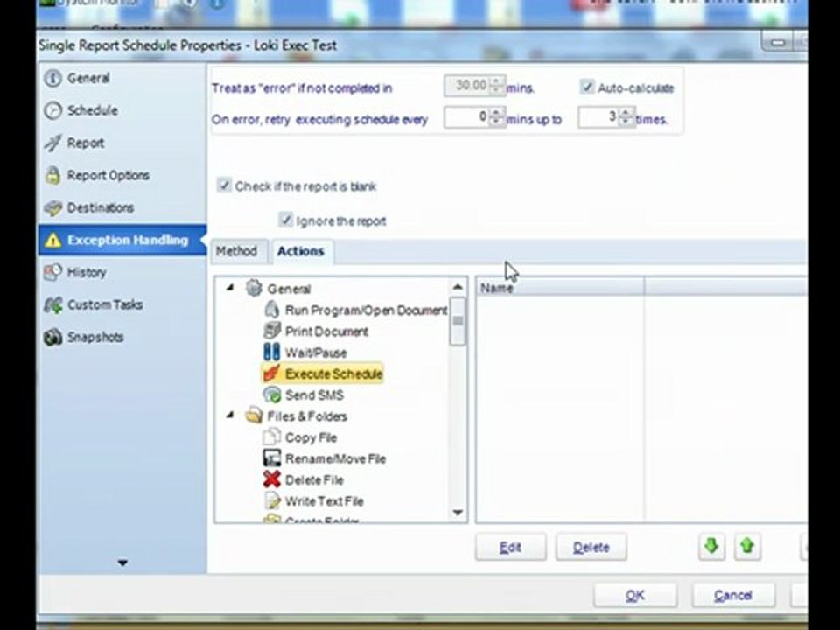Open the Destinations section label
Viewport: 840px width, 630px height.
coord(100,208)
